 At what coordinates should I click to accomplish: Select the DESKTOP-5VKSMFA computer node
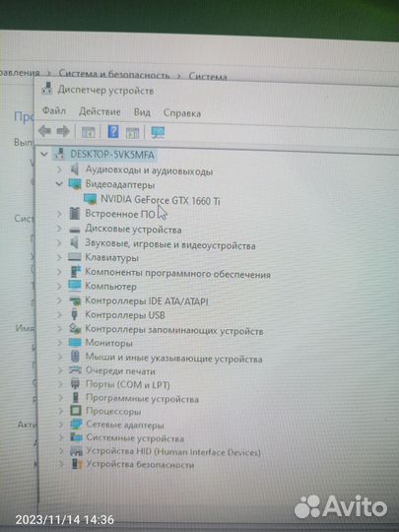click(112, 155)
